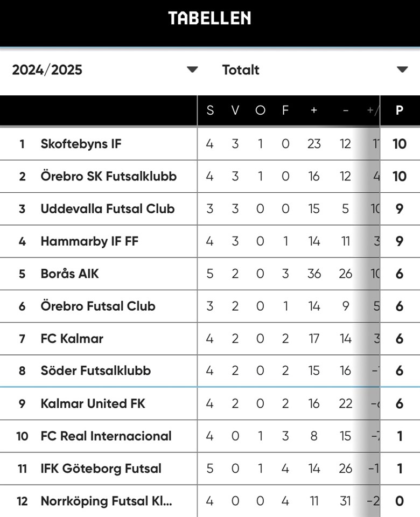
Task: Click the TABELLEN heading
Action: point(209,18)
